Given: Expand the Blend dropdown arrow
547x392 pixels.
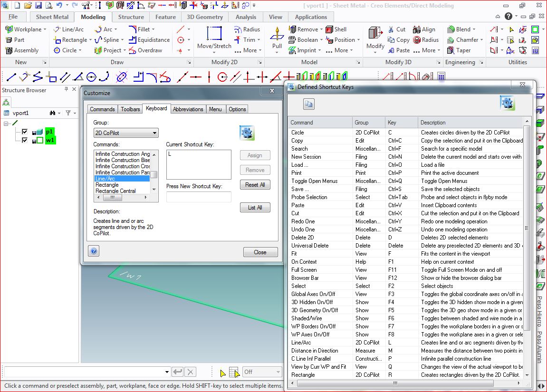Looking at the screenshot, I should click(x=474, y=29).
